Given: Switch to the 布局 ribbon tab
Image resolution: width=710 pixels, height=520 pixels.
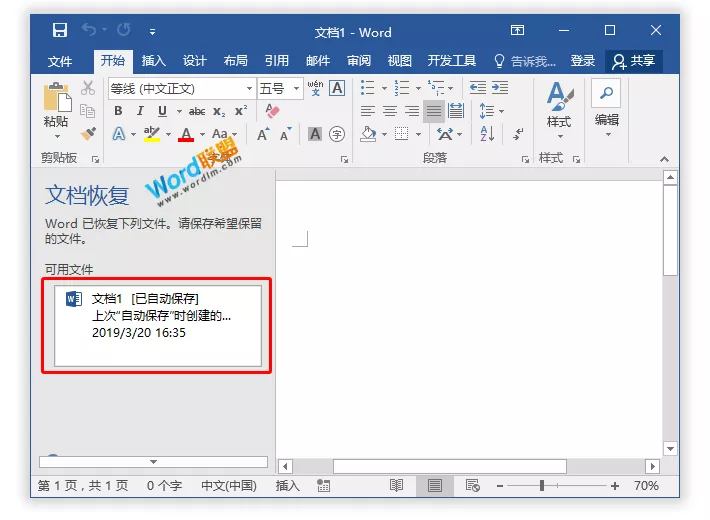Looking at the screenshot, I should 235,61.
